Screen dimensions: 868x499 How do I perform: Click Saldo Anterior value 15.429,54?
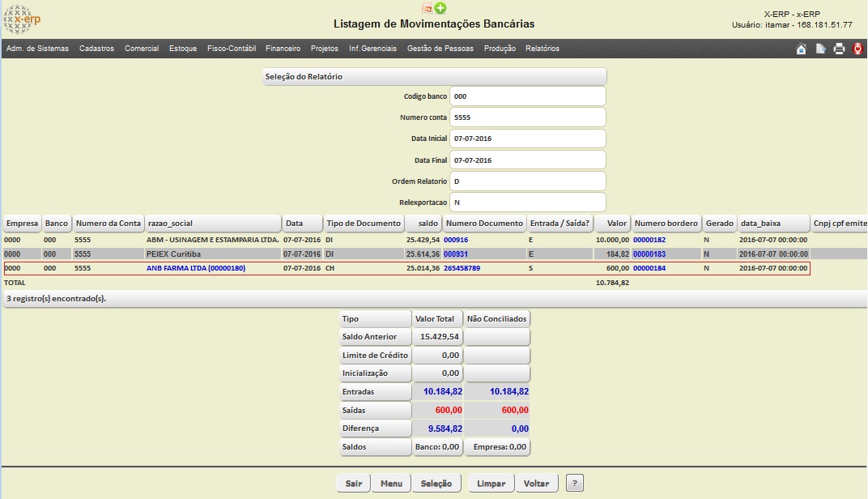point(439,337)
